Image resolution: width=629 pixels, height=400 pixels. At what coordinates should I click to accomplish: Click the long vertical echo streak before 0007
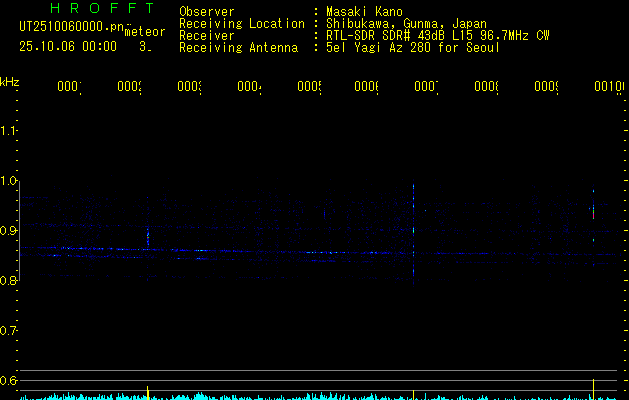click(x=414, y=234)
